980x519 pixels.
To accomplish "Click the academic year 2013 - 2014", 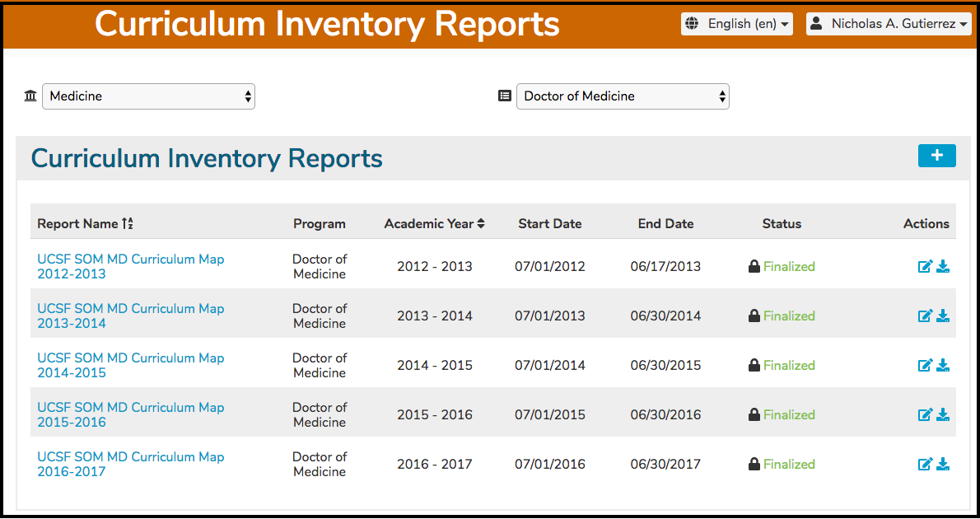I will pyautogui.click(x=435, y=316).
